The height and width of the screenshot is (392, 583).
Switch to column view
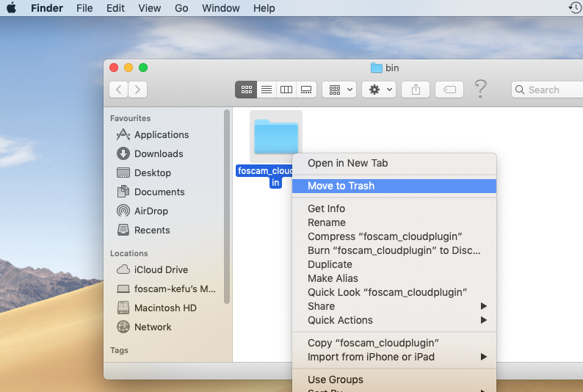pyautogui.click(x=286, y=90)
